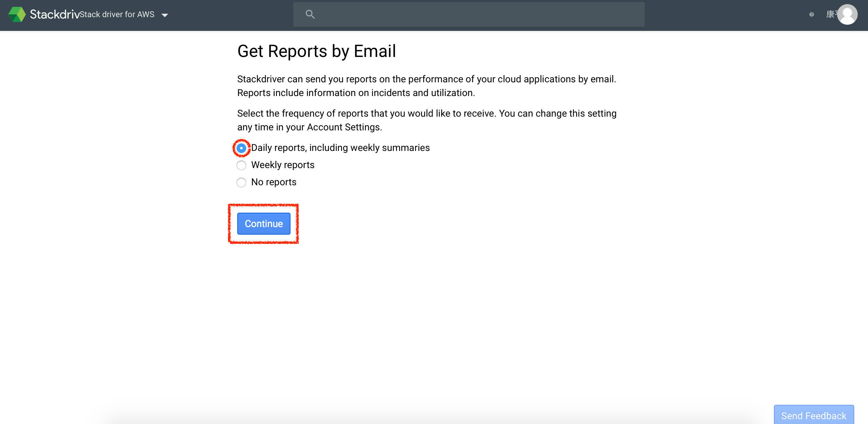Expand the project selector dropdown arrow
Viewport: 868px width, 424px height.
click(165, 15)
